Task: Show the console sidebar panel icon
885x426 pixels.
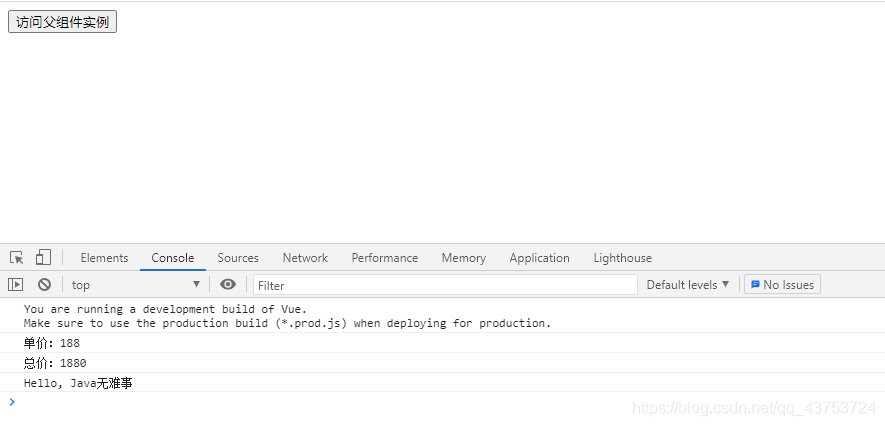Action: click(x=15, y=285)
